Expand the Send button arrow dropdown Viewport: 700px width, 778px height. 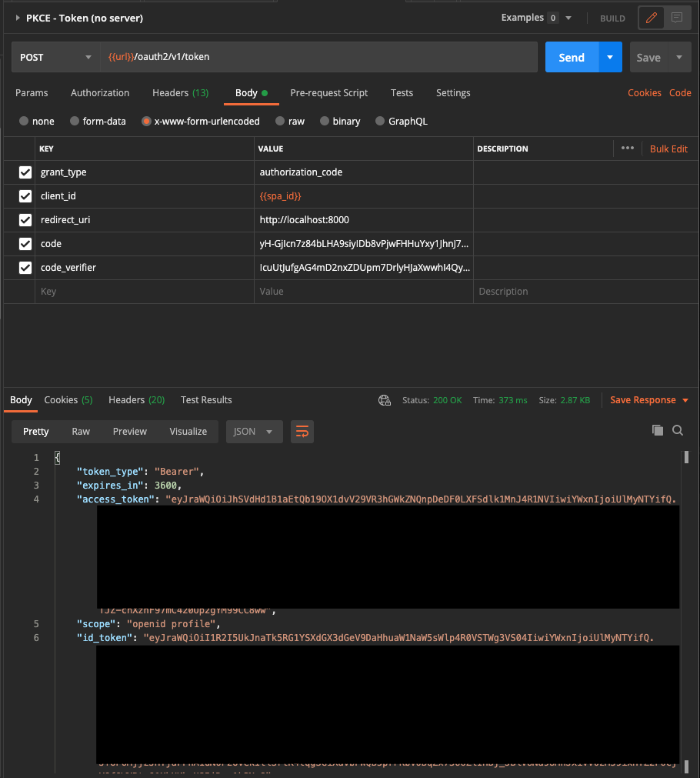pos(610,58)
